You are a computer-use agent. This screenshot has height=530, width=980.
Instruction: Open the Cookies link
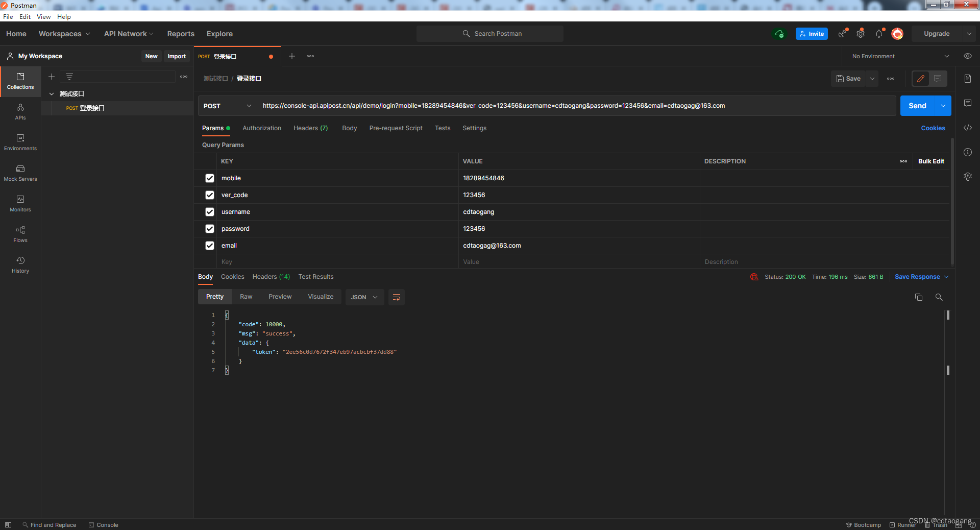[x=933, y=128]
